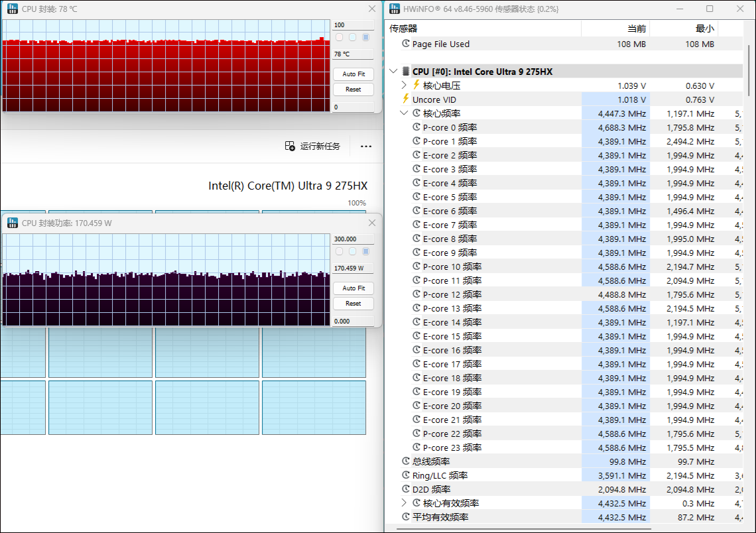Viewport: 756px width, 533px height.
Task: Click the clock icon for E-core 2 频率
Action: point(416,154)
